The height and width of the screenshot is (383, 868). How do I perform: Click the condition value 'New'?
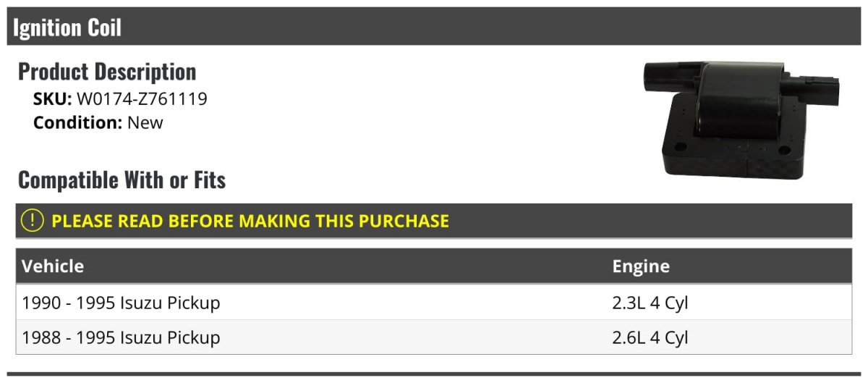(x=145, y=122)
